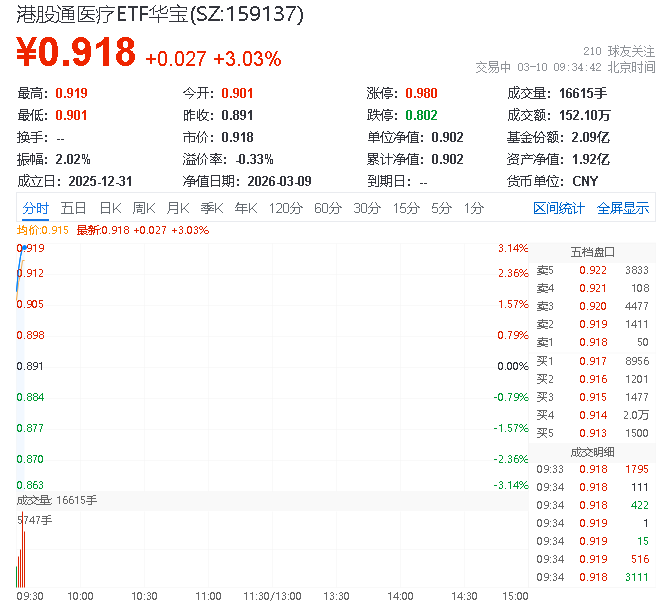Screen dimensions: 656x615
Task: Select the 60分 interval tab
Action: tap(328, 208)
